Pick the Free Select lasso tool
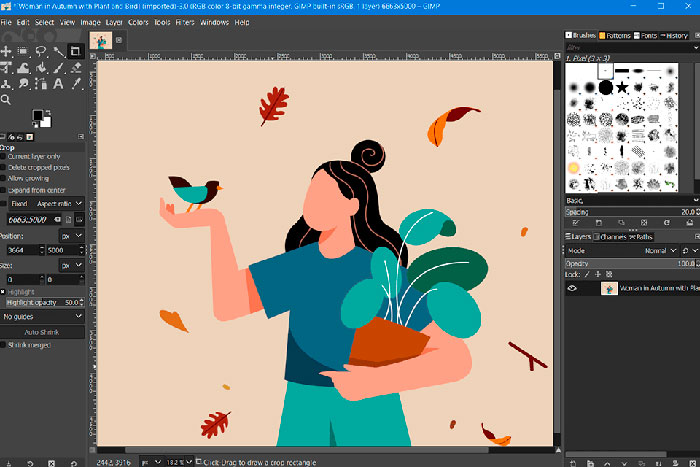 pos(41,52)
